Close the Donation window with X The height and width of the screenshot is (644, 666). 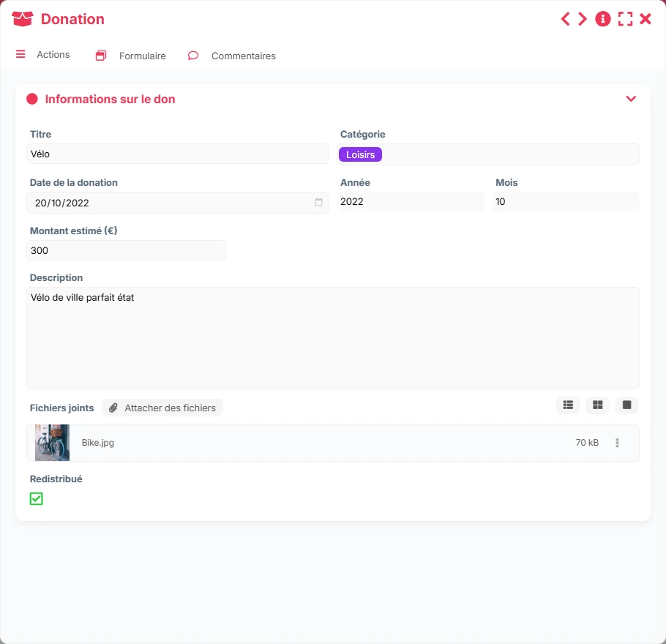[x=646, y=19]
